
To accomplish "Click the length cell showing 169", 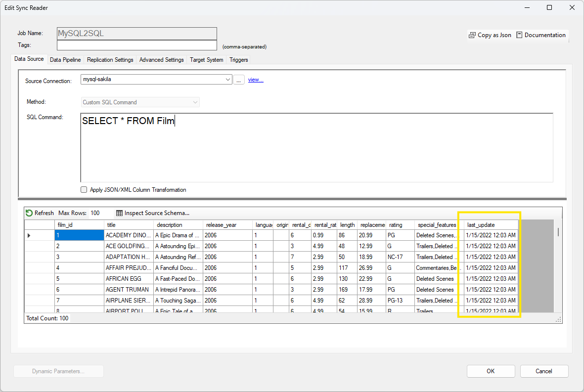I will tap(347, 289).
